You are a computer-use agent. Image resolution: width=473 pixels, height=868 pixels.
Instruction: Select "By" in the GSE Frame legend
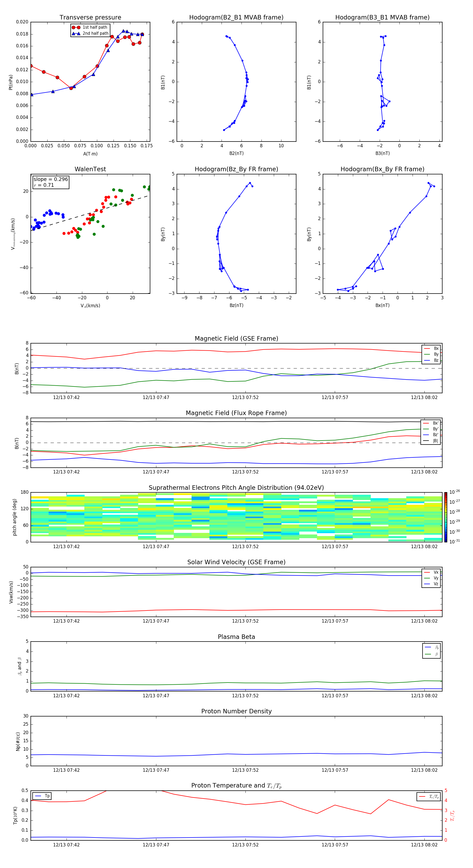pos(431,354)
